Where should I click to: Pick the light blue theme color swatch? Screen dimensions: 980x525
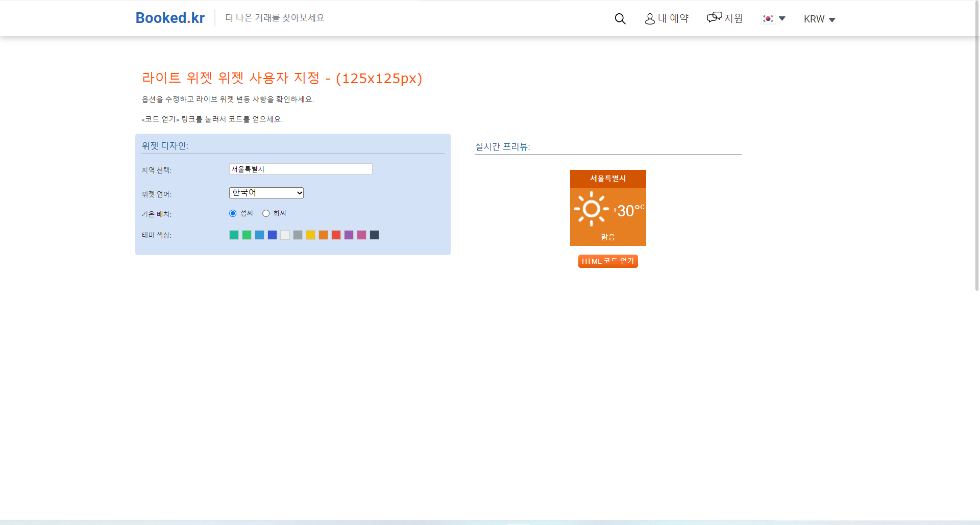pyautogui.click(x=259, y=235)
